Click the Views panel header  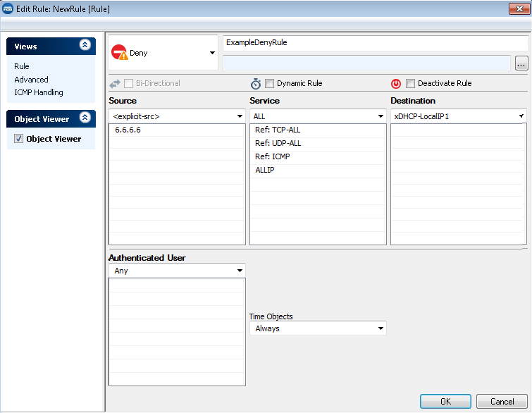pyautogui.click(x=51, y=46)
